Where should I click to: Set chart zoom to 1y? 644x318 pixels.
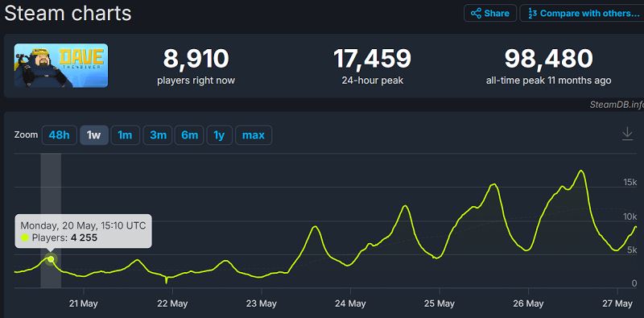coord(219,135)
